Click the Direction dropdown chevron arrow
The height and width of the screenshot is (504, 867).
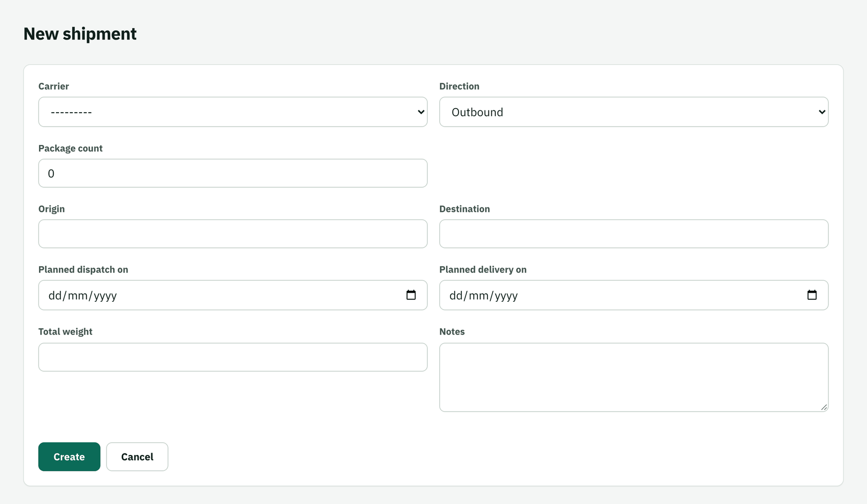822,112
